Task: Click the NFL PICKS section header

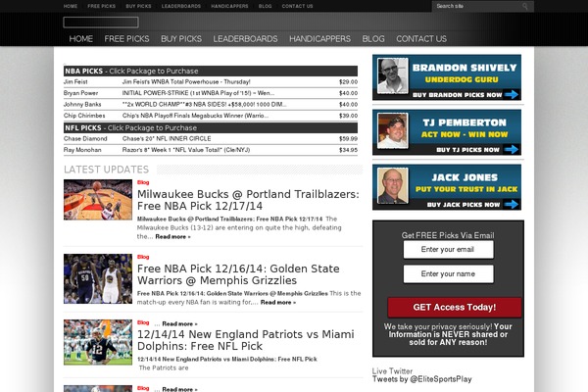Action: pyautogui.click(x=211, y=128)
